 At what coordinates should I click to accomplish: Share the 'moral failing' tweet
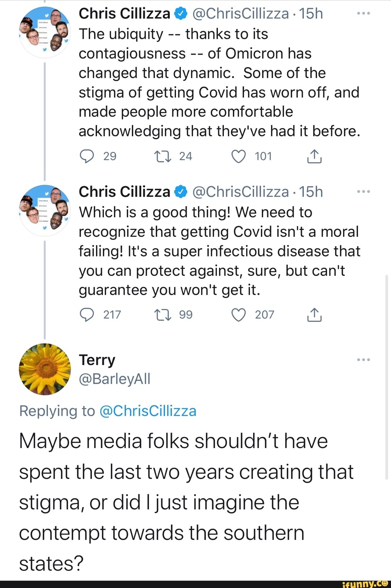(314, 315)
